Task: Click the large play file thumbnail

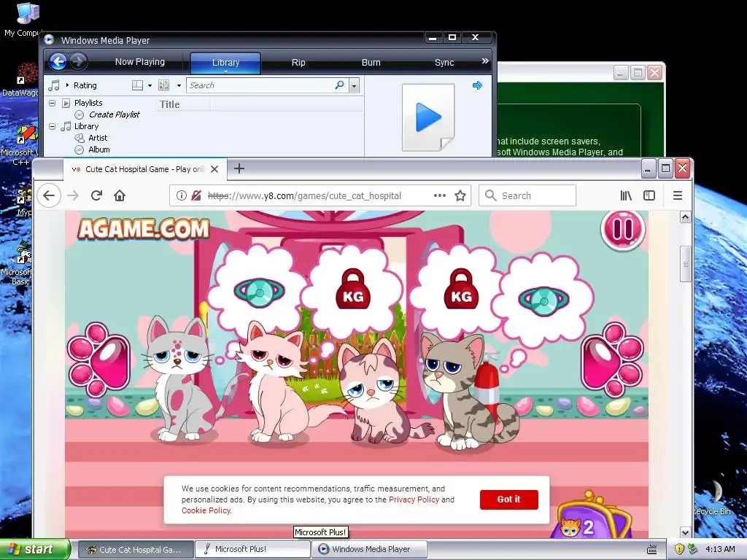Action: 428,117
